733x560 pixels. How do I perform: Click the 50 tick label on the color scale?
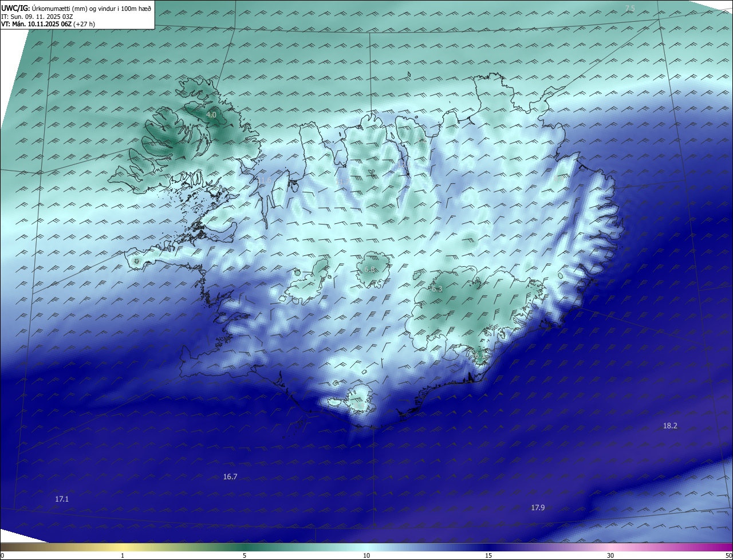point(728,555)
